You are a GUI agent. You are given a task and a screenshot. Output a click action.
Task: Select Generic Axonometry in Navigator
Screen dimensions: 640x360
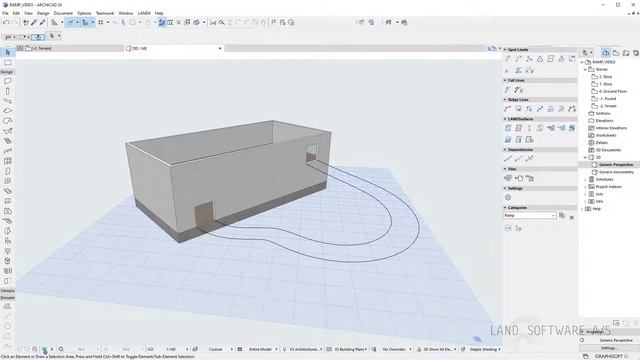click(616, 172)
